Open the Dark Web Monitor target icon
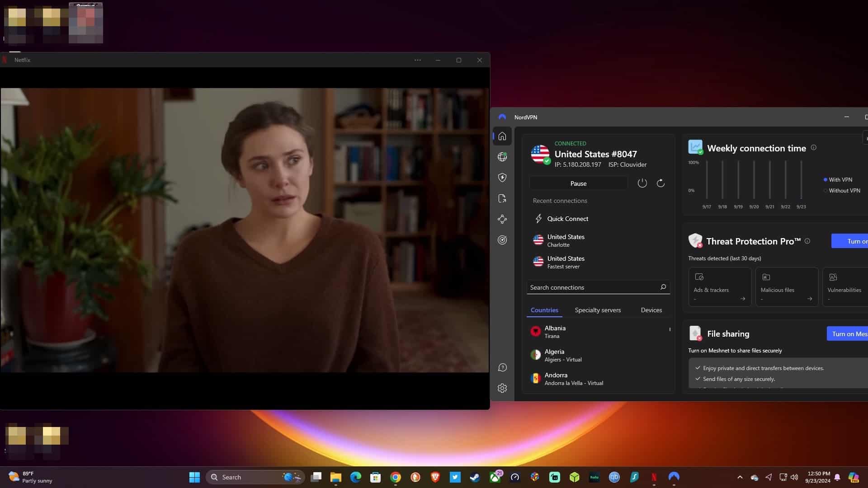 [502, 240]
